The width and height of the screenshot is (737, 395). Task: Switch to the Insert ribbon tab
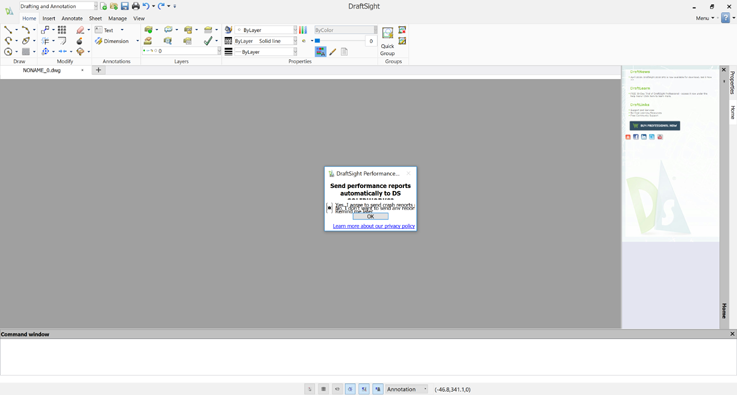[x=49, y=18]
